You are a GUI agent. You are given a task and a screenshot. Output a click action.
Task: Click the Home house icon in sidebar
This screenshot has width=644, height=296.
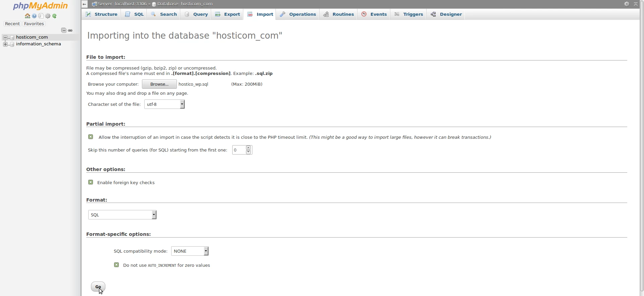[x=28, y=16]
